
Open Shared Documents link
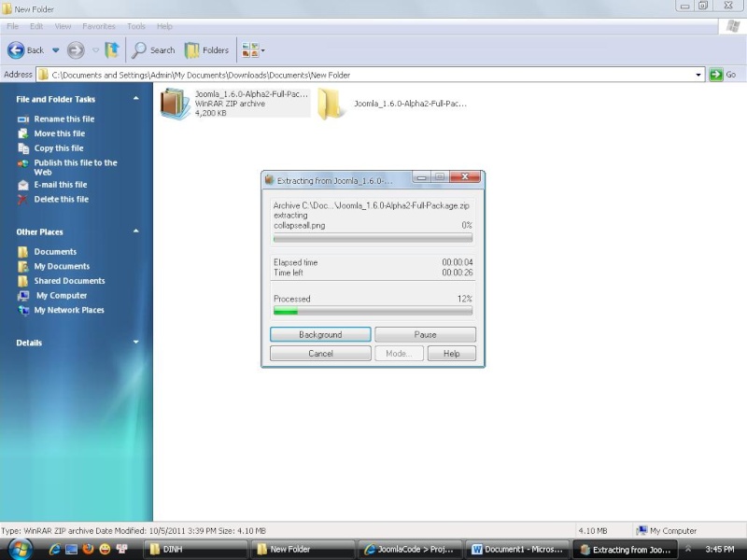[69, 281]
